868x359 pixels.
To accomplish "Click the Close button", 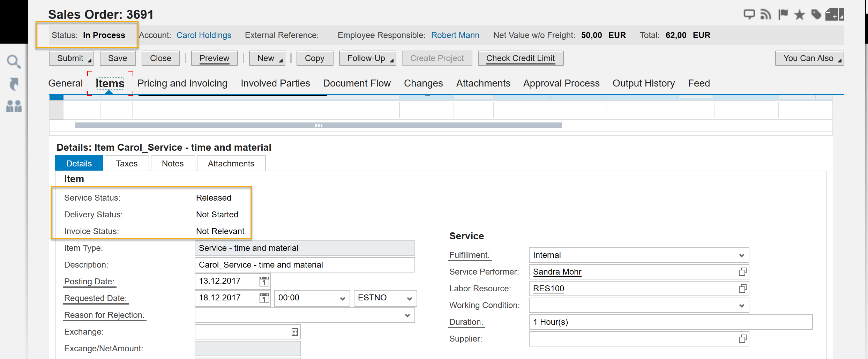I will [160, 58].
